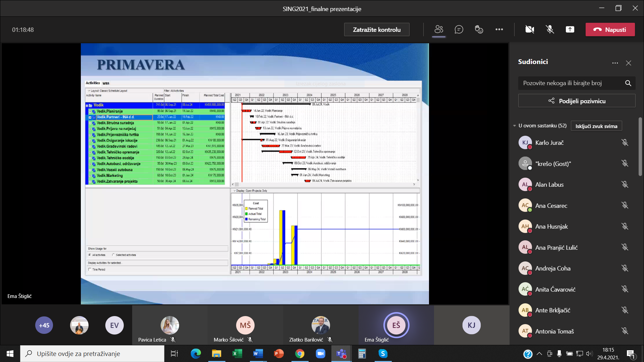Click Zatražite kontrolu button
Image resolution: width=644 pixels, height=362 pixels.
377,29
